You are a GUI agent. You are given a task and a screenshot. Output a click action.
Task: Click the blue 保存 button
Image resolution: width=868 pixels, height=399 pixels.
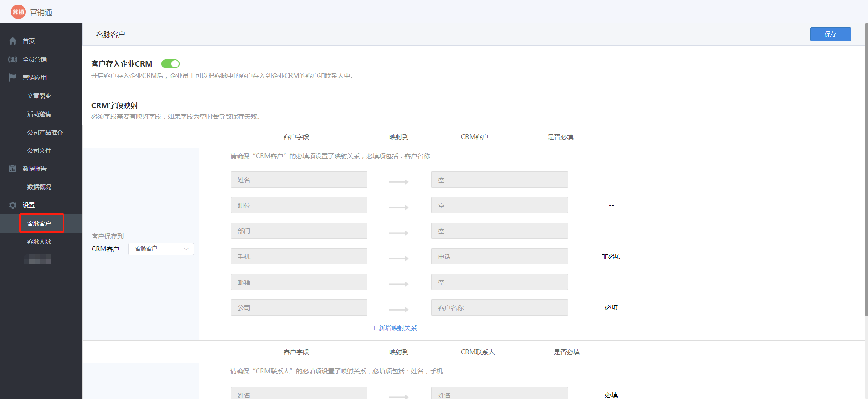pos(830,34)
